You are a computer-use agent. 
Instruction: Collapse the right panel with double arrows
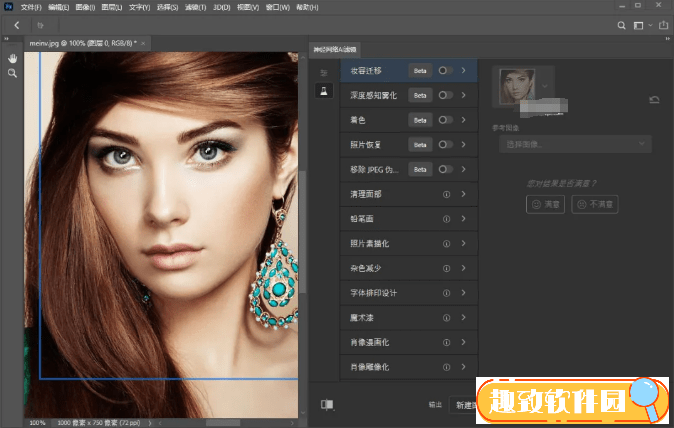(x=668, y=39)
